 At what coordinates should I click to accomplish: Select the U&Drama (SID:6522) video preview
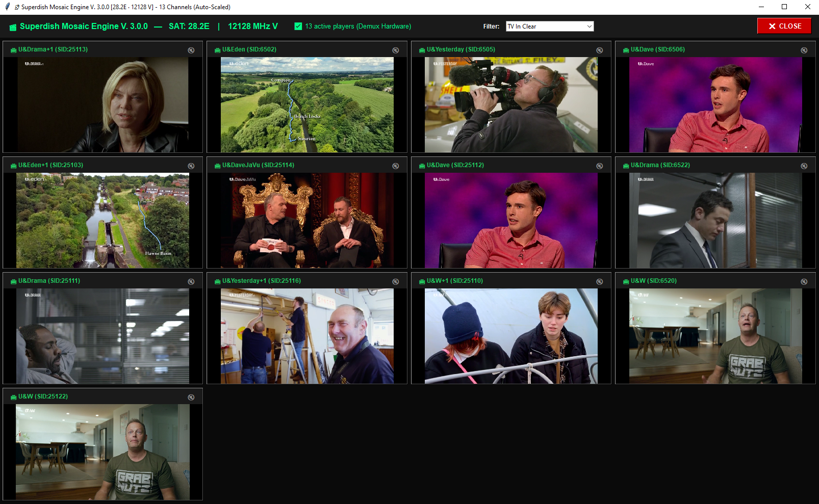[715, 220]
